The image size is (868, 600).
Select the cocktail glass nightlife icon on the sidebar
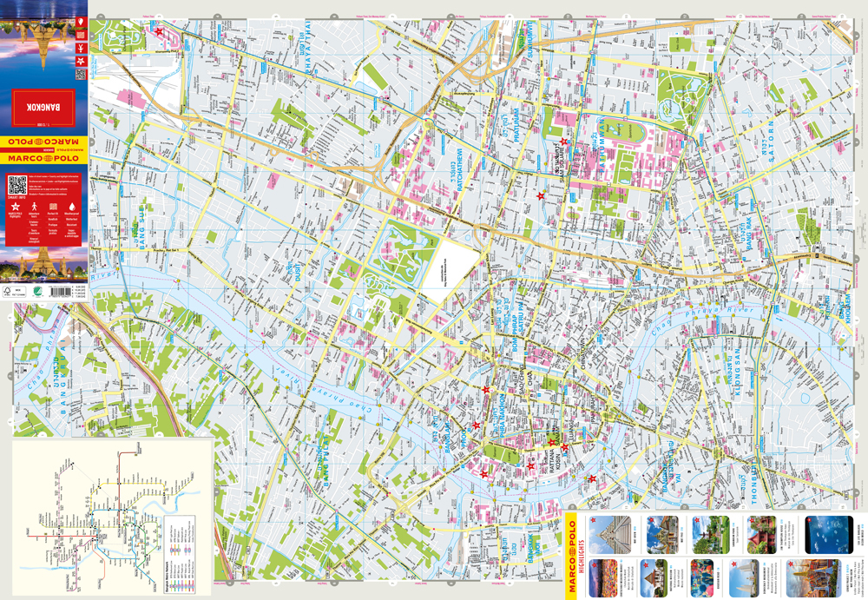pos(81,49)
